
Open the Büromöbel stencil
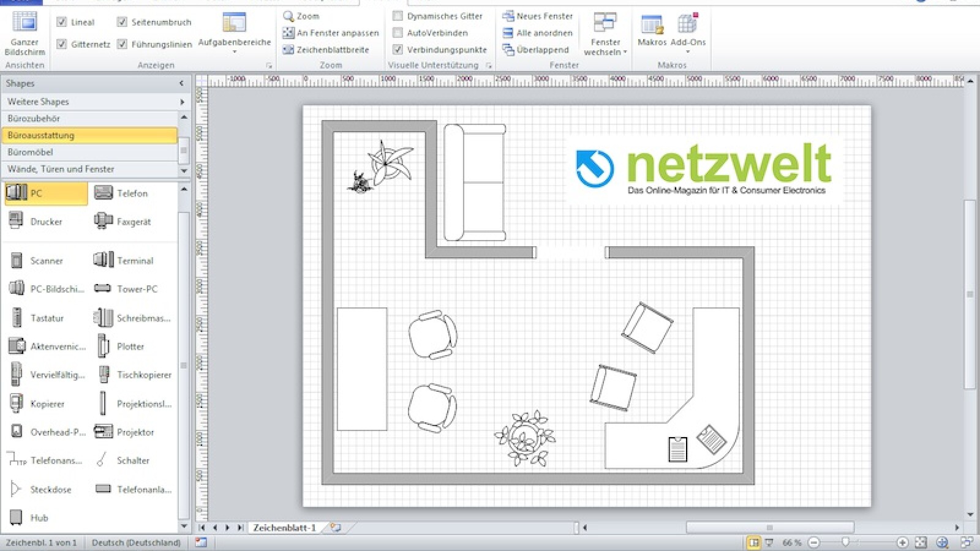click(x=90, y=152)
